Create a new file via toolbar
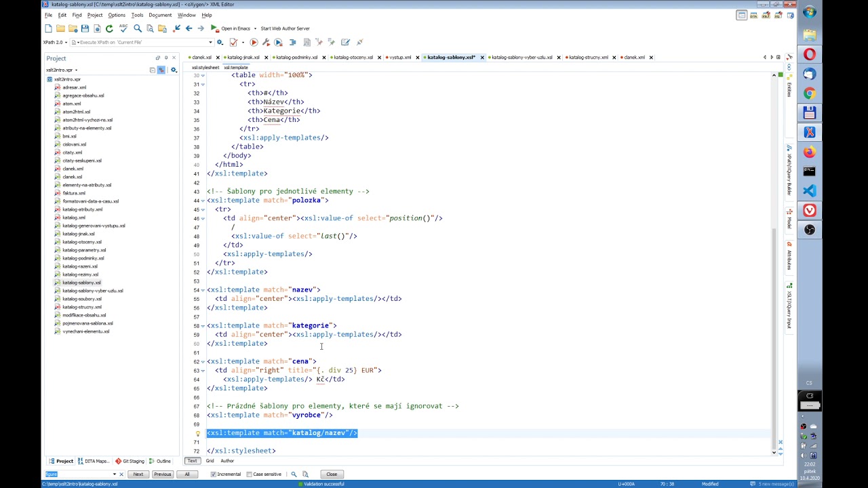The height and width of the screenshot is (488, 868). 48,28
